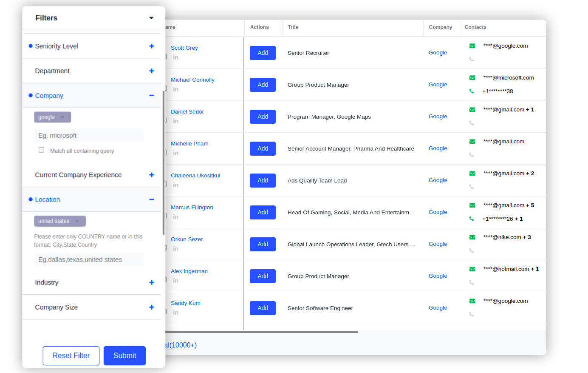588x373 pixels.
Task: Click phone icon for Marcus Ellington
Action: pyautogui.click(x=472, y=219)
